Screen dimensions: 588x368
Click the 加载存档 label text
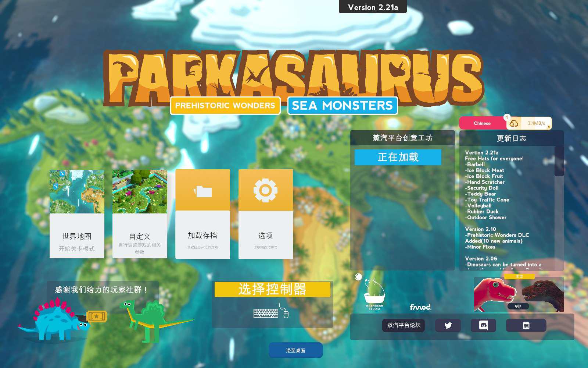coord(202,236)
